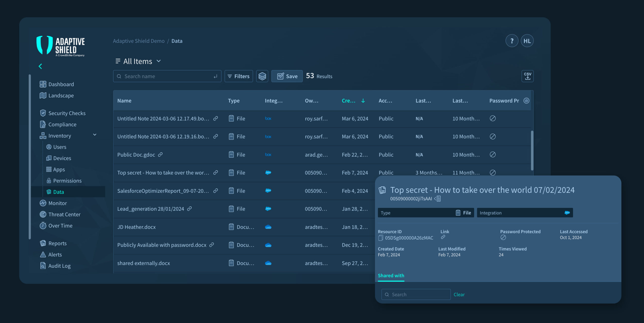
Task: Open Alerts in the sidebar
Action: point(51,255)
